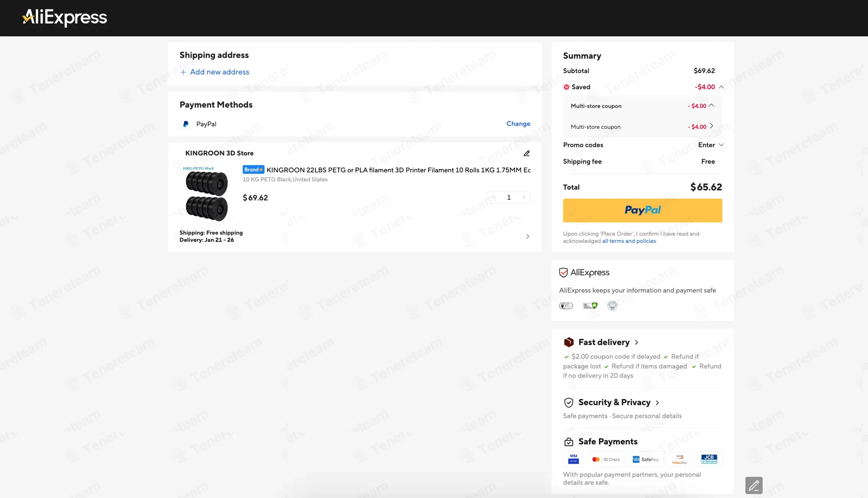Click the Safe Payments heading

[608, 442]
